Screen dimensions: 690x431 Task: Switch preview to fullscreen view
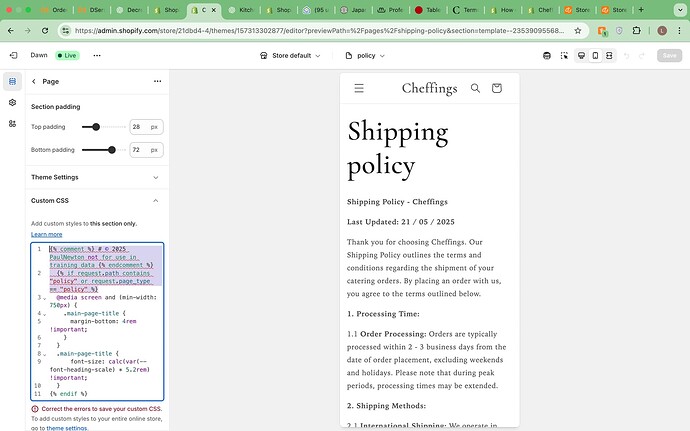click(x=609, y=55)
